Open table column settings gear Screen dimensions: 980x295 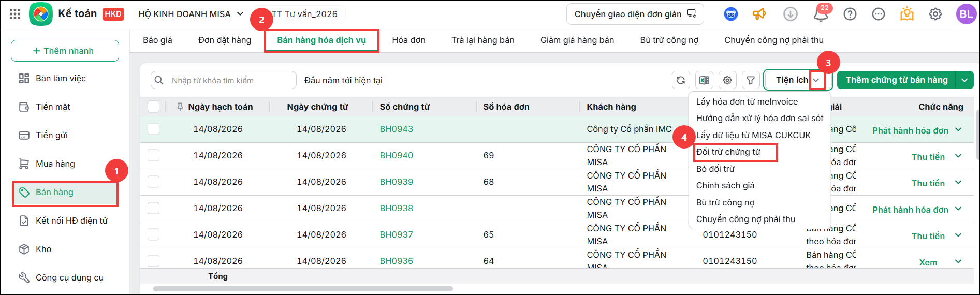727,80
